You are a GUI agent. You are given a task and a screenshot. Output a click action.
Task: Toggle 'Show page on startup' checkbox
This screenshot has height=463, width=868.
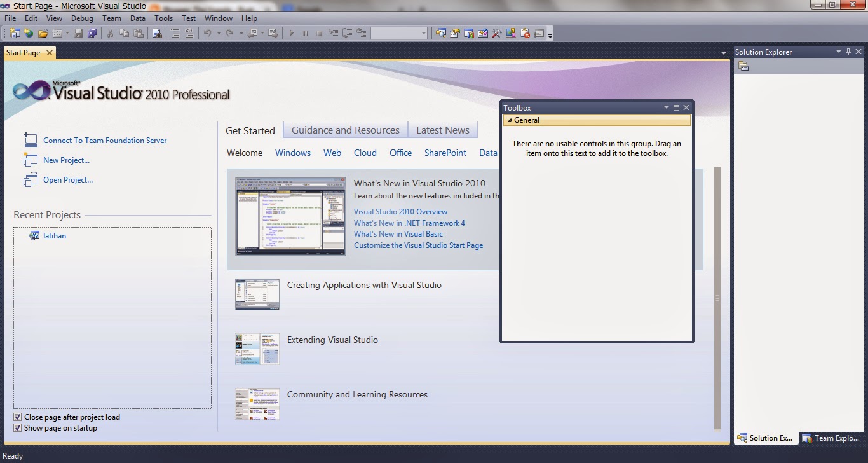(x=18, y=428)
